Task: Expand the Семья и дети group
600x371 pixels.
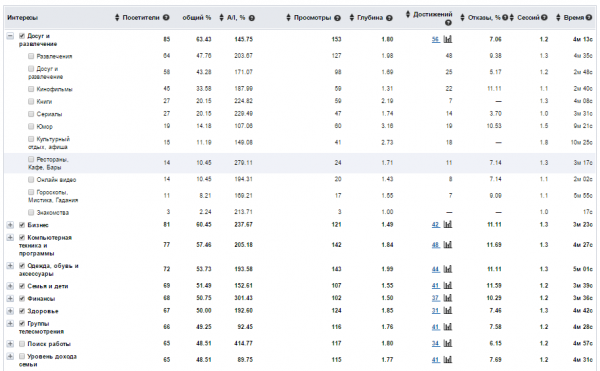Action: pos(10,286)
